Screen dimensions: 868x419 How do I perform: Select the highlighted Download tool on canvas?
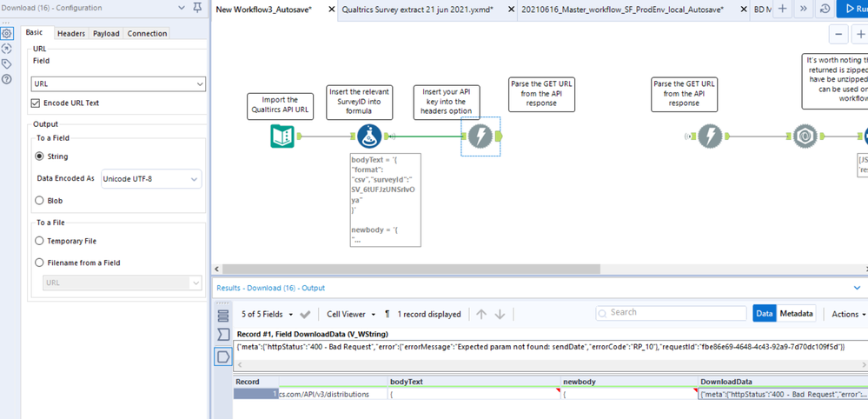480,136
